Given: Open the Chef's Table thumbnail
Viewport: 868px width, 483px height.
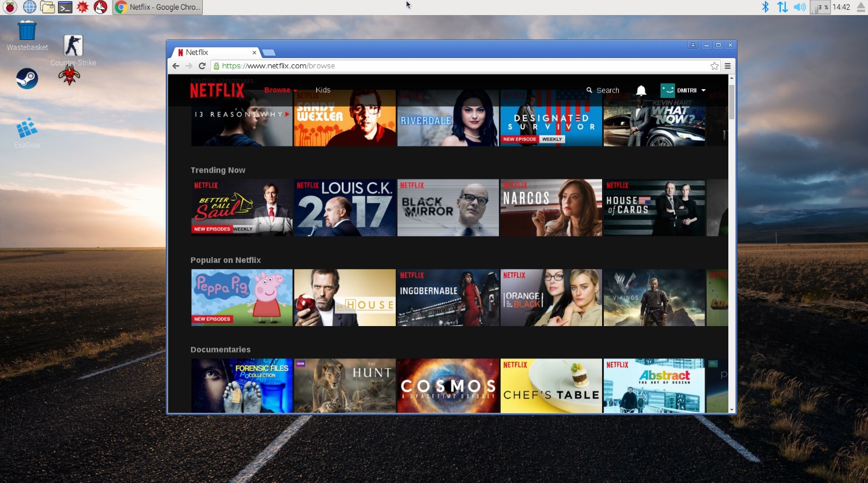Looking at the screenshot, I should [x=551, y=386].
